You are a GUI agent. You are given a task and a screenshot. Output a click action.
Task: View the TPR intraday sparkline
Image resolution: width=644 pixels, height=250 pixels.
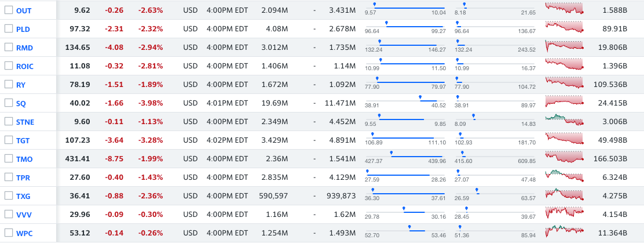[564, 176]
